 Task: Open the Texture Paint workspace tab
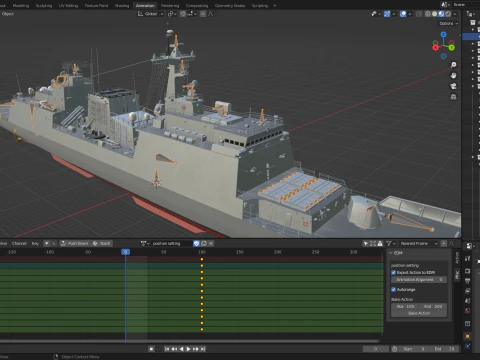pyautogui.click(x=96, y=5)
